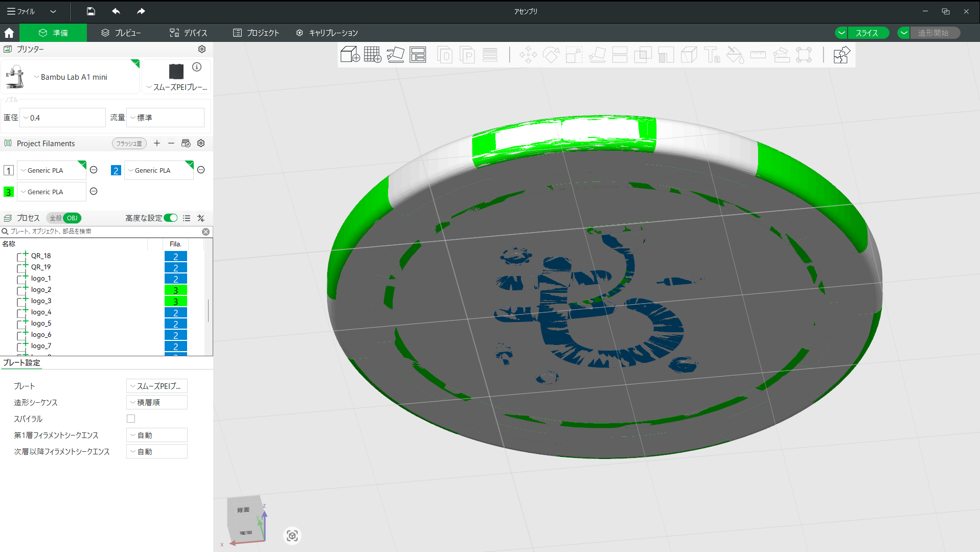Screen dimensions: 980x552
Task: Redo the last undone action
Action: coord(141,11)
